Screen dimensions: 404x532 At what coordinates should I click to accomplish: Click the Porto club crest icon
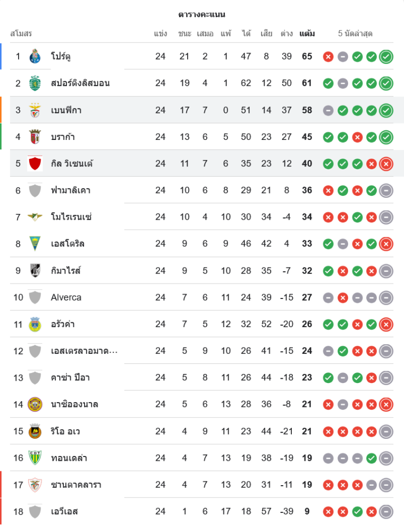35,56
